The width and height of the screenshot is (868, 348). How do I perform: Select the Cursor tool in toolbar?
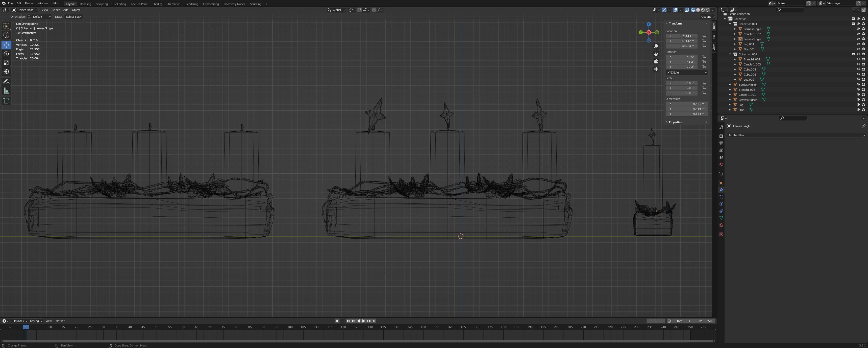tap(6, 35)
